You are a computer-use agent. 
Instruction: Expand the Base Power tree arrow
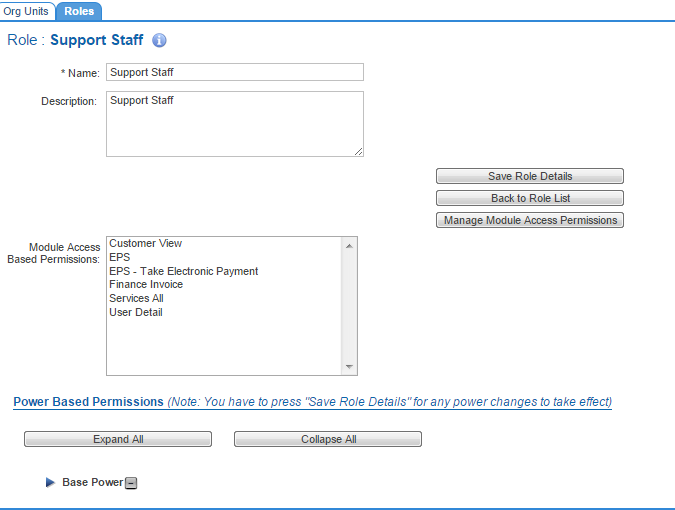click(50, 483)
